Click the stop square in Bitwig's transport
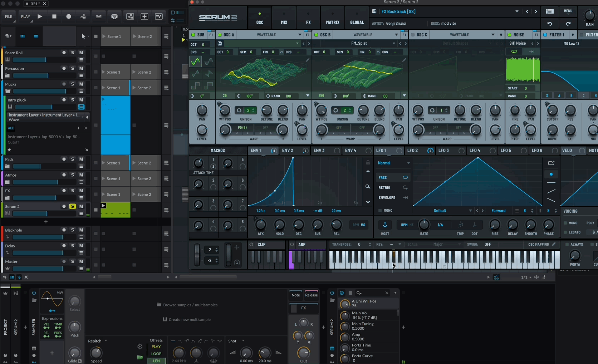This screenshot has width=598, height=364. pos(54,16)
